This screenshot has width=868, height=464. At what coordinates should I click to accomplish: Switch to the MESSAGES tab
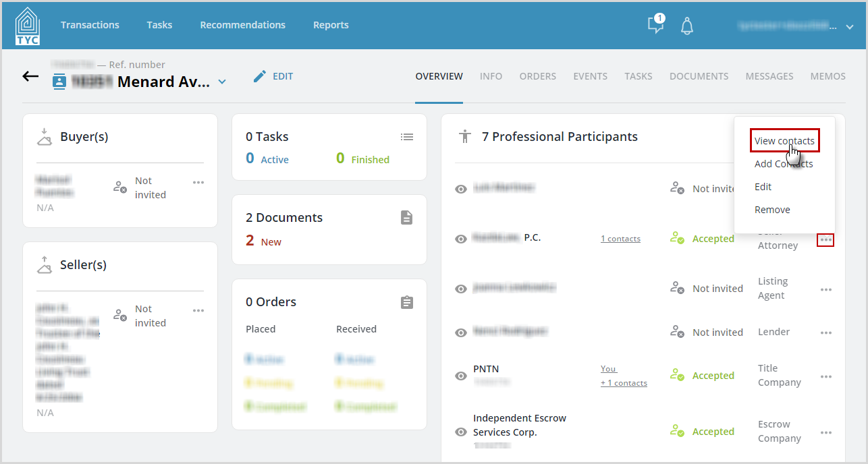click(769, 76)
